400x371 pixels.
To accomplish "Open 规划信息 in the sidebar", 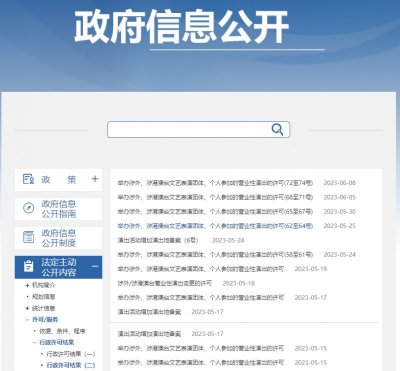I will [x=44, y=297].
